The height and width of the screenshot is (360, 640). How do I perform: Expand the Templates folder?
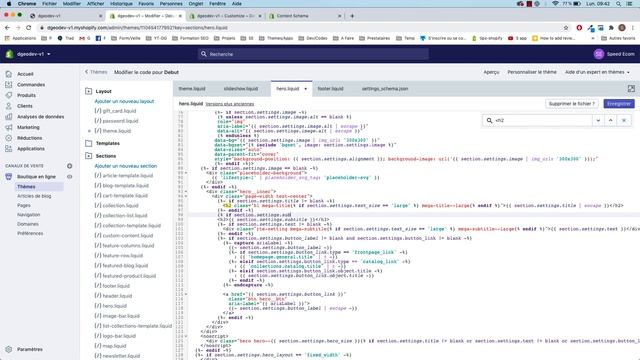[89, 143]
